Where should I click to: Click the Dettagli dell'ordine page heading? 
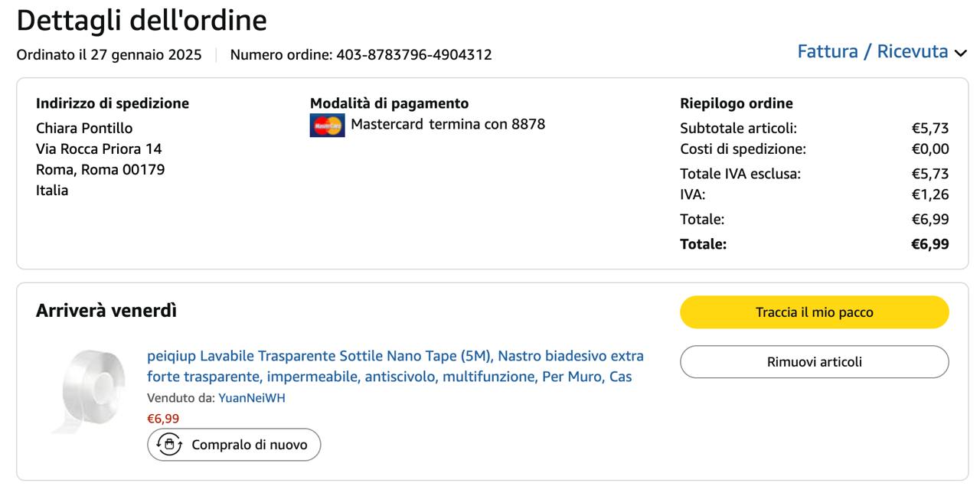pos(142,21)
